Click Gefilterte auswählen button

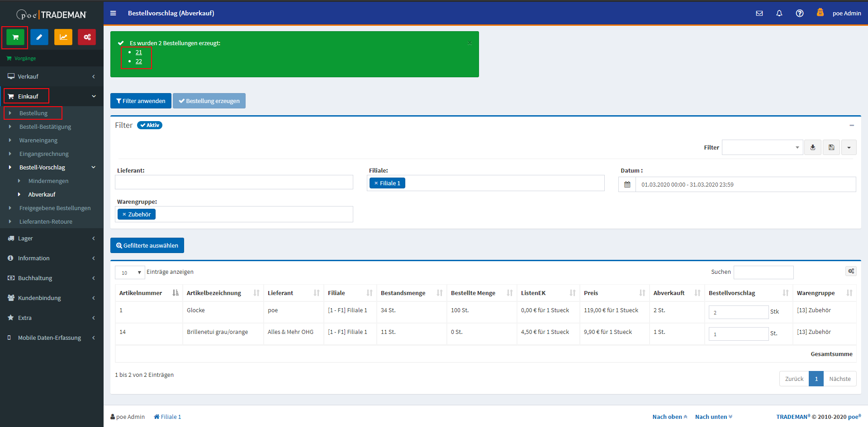coord(147,245)
